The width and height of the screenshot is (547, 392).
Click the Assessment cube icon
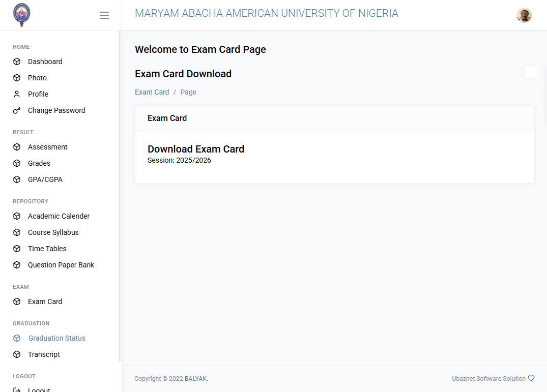[x=17, y=147]
